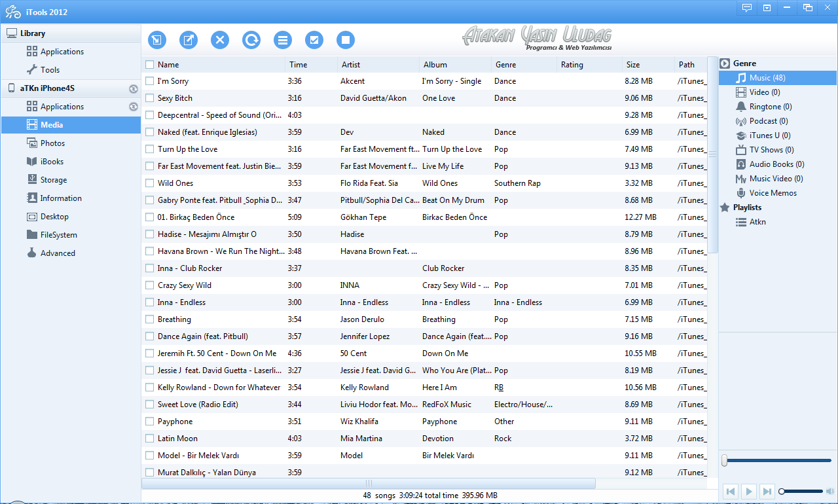Viewport: 838px width, 504px height.
Task: Check the box for Breathing
Action: tap(150, 319)
